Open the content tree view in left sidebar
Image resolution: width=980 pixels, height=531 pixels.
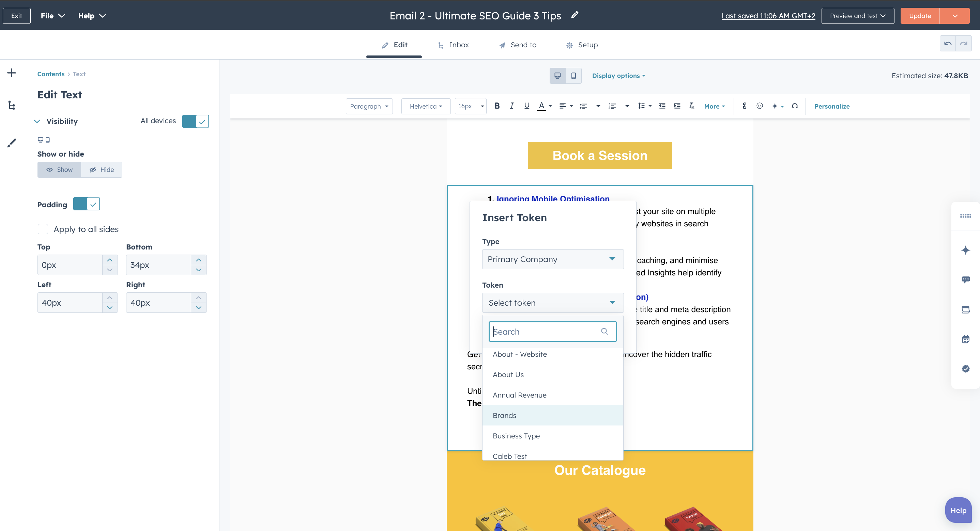[x=11, y=105]
